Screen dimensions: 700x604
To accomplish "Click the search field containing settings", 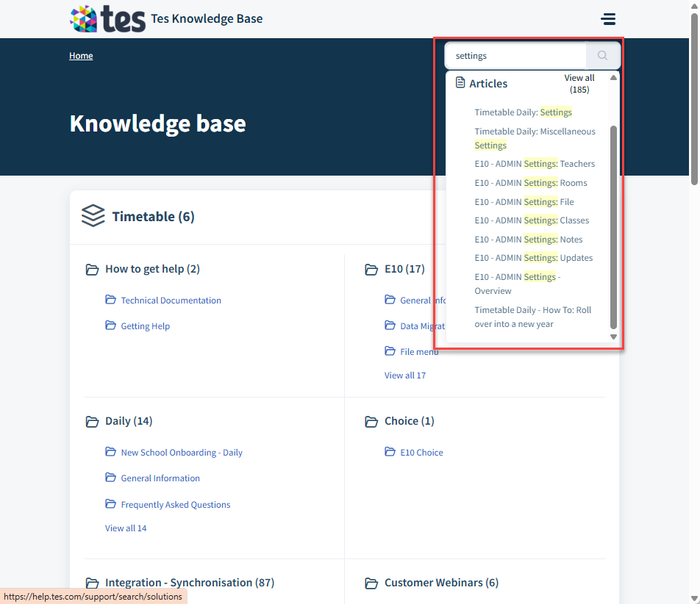I will (x=515, y=56).
